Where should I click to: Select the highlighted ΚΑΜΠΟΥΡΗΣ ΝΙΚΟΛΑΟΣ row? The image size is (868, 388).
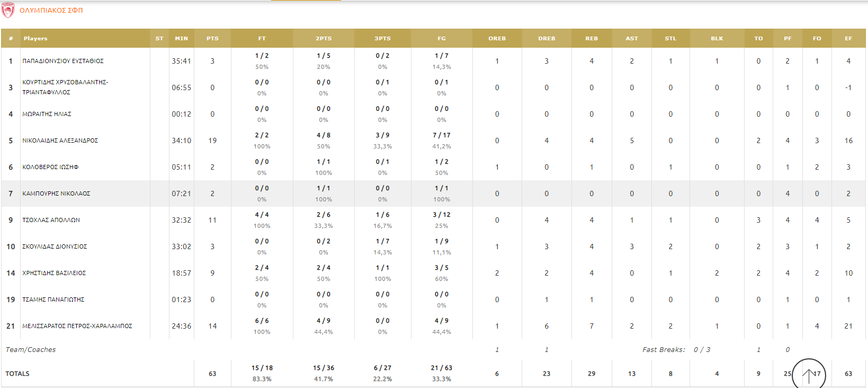coord(56,193)
